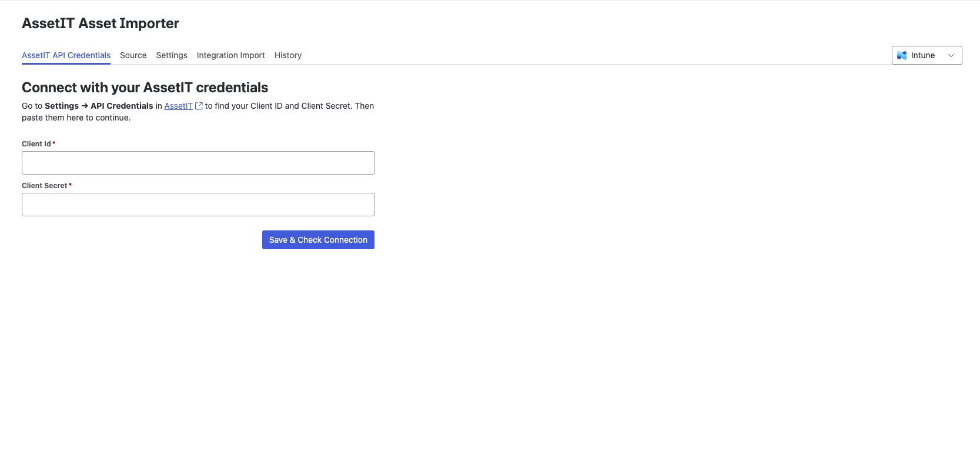980x452 pixels.
Task: Focus the Client Secret input field
Action: point(198,205)
